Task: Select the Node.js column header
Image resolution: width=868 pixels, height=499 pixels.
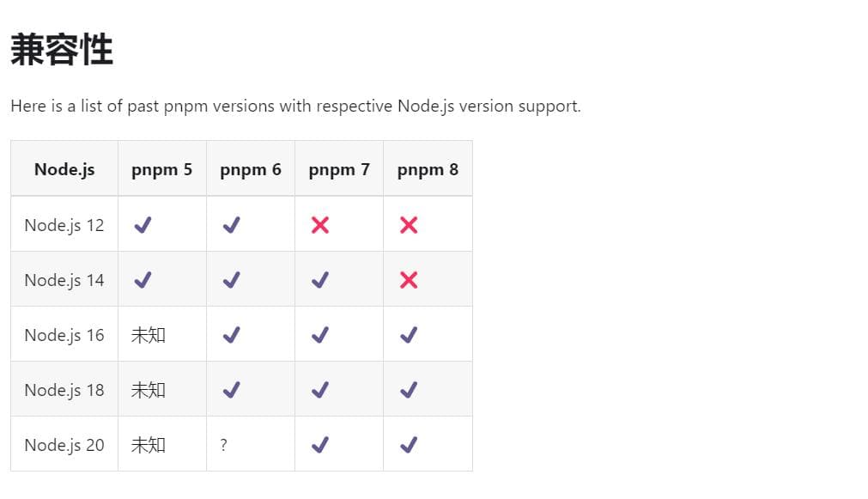Action: (x=64, y=169)
